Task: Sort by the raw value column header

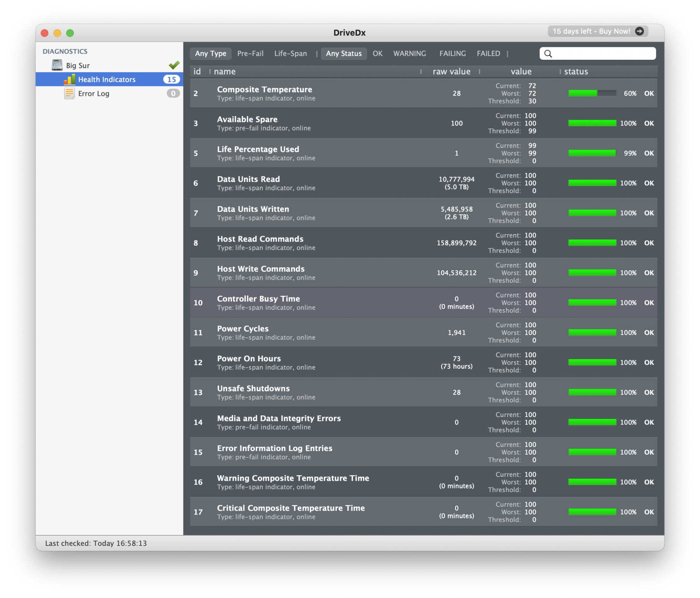Action: [451, 71]
